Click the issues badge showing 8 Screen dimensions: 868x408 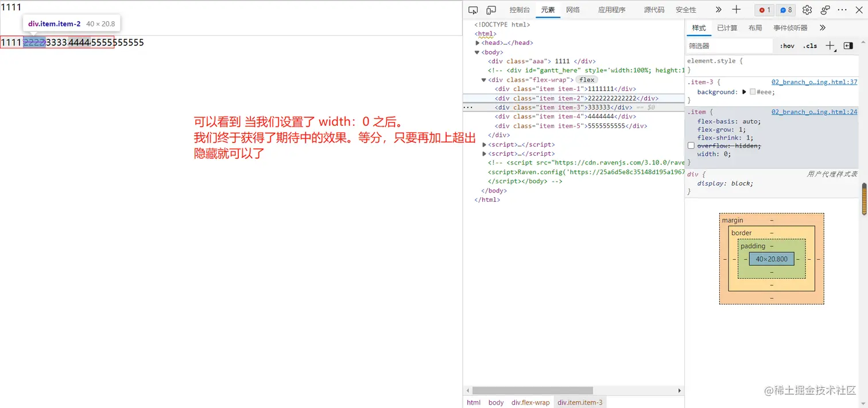(785, 10)
